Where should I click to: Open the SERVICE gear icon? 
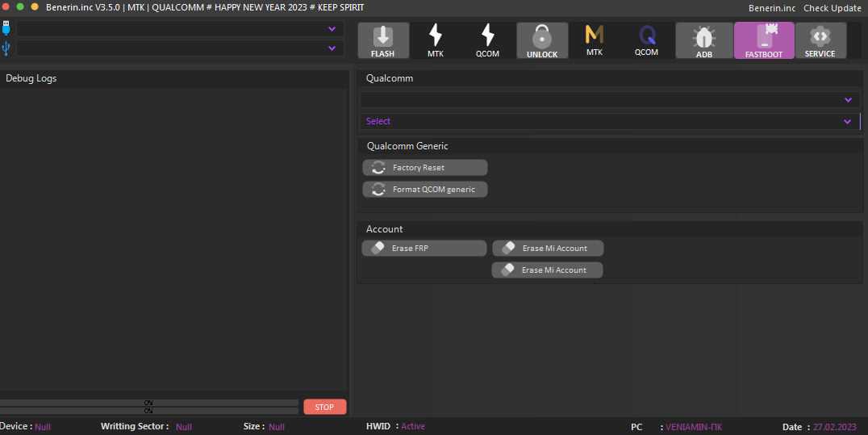[820, 40]
